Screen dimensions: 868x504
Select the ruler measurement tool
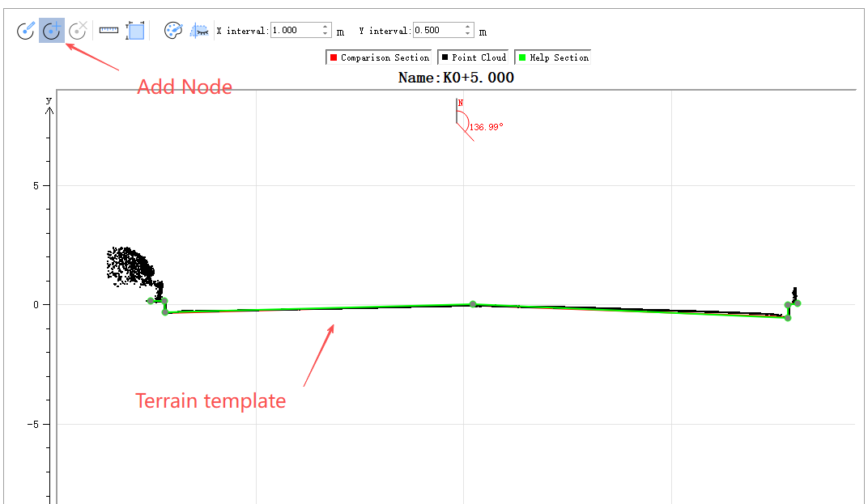click(x=108, y=31)
